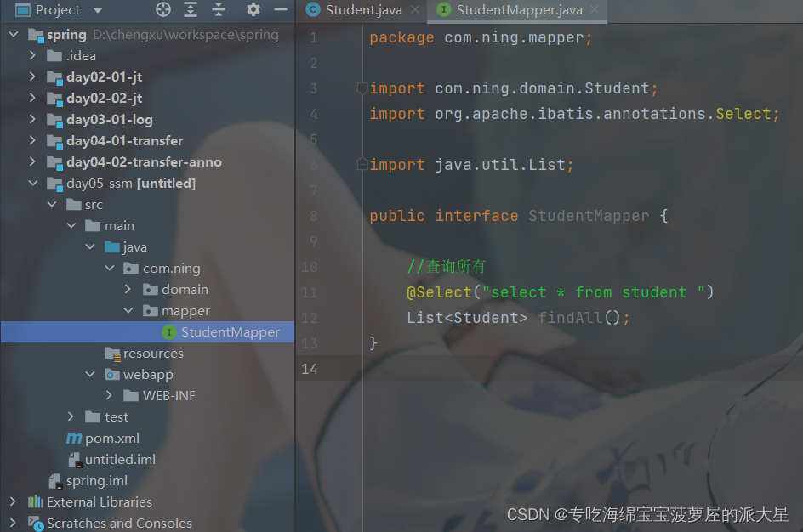Click the day02-01-jt module folder icon
The width and height of the screenshot is (803, 532).
point(54,77)
